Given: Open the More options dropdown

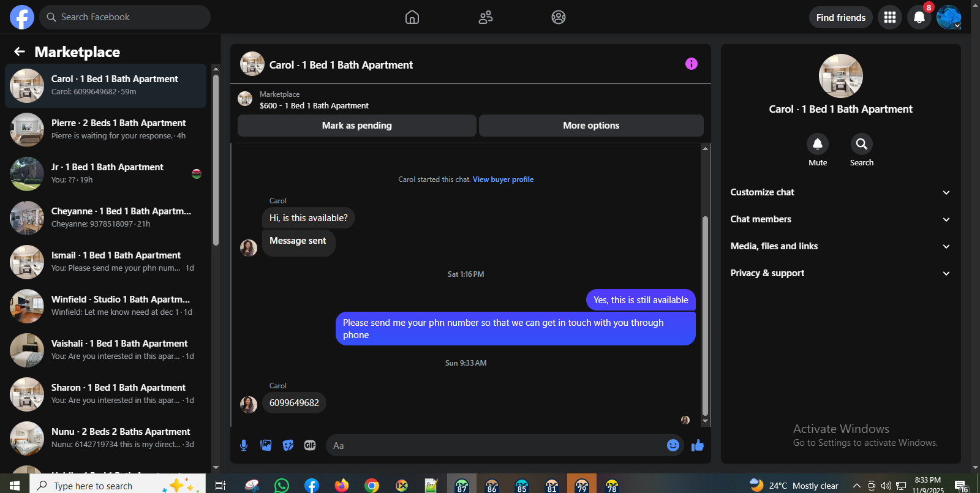Looking at the screenshot, I should pos(591,126).
